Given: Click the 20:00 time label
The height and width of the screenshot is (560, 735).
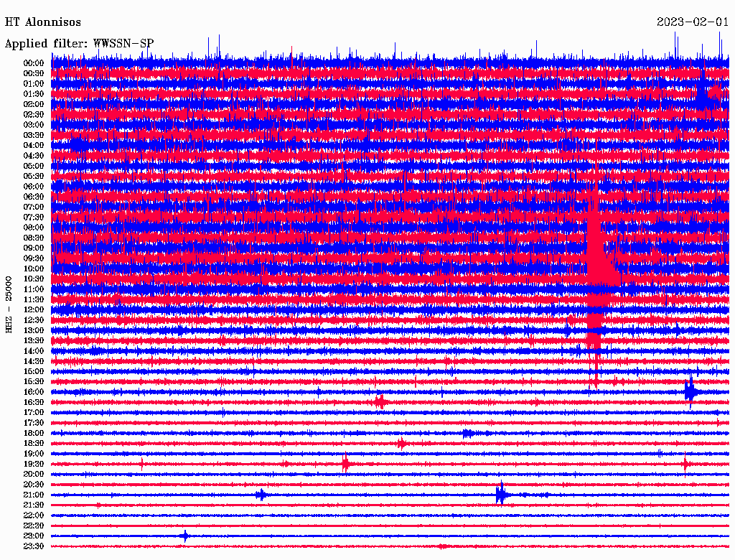Looking at the screenshot, I should [x=33, y=474].
